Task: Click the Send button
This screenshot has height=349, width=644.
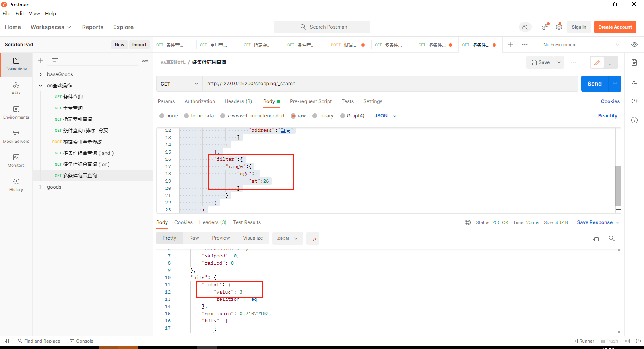Action: pyautogui.click(x=595, y=84)
